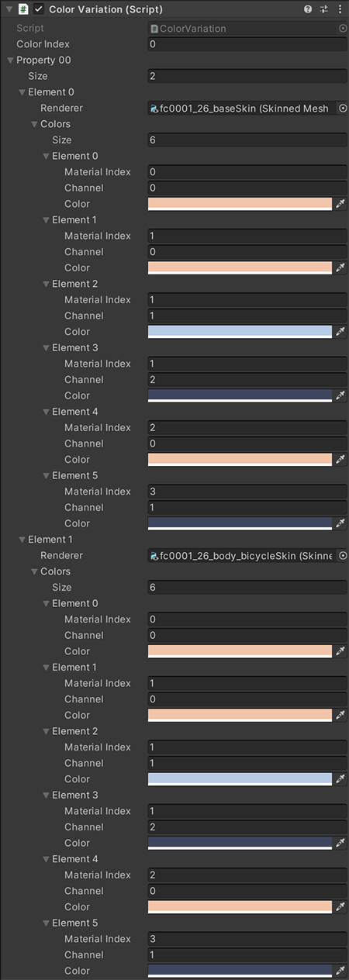Edit Channel value of bicycleSkin color Element 5
The width and height of the screenshot is (349, 980).
(247, 954)
